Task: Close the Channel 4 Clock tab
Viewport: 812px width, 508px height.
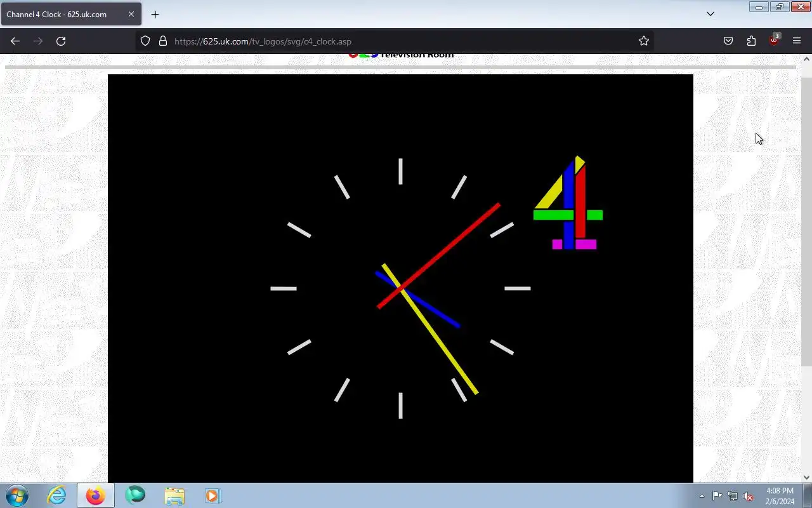Action: pyautogui.click(x=131, y=14)
